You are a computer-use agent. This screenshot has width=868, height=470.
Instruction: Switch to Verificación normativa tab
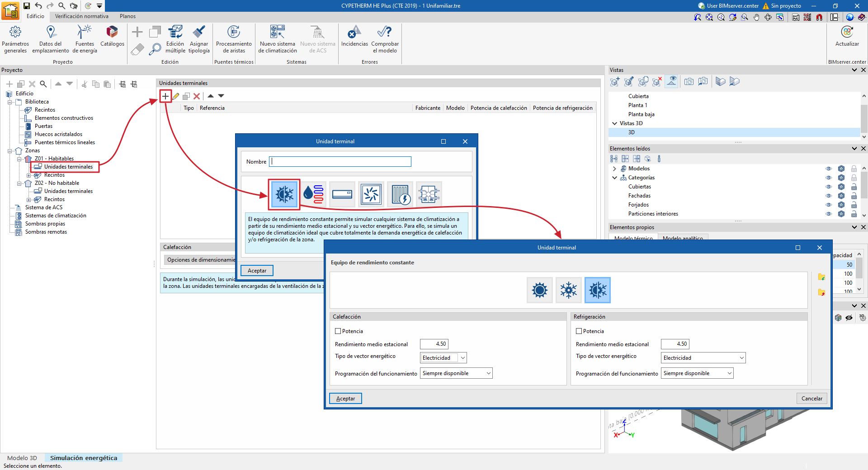82,16
